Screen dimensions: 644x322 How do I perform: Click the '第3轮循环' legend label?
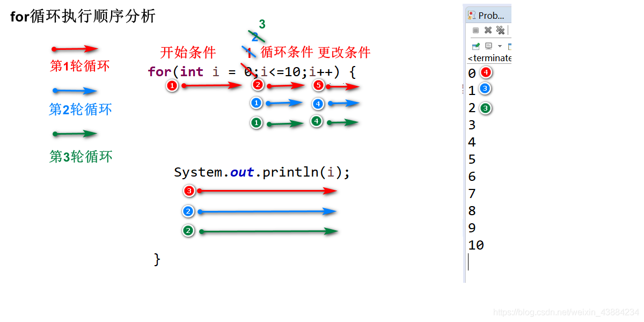[x=80, y=157]
